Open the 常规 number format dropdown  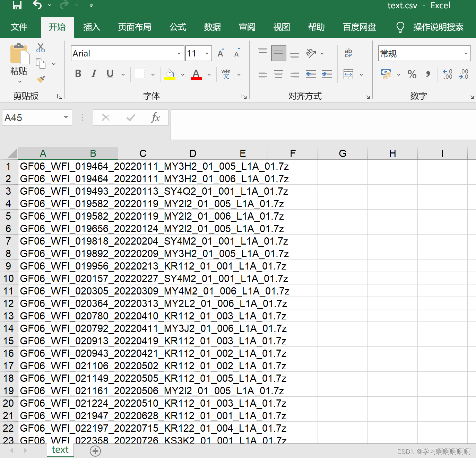point(465,53)
